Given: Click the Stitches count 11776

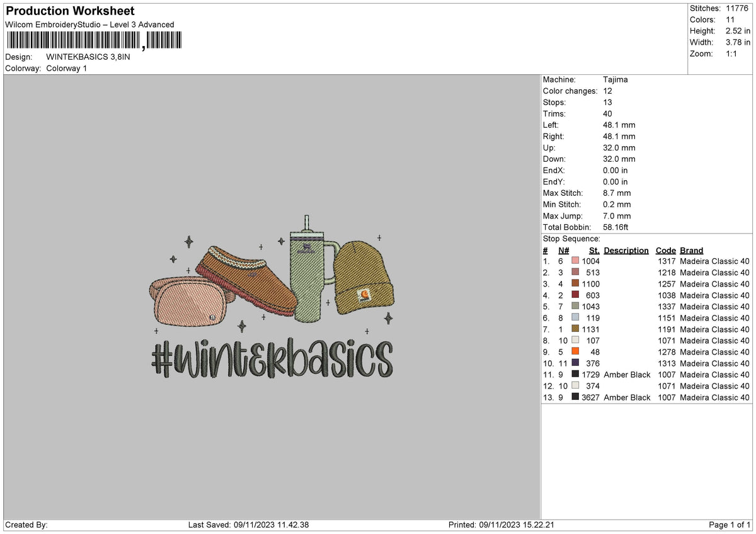Looking at the screenshot, I should click(x=738, y=8).
